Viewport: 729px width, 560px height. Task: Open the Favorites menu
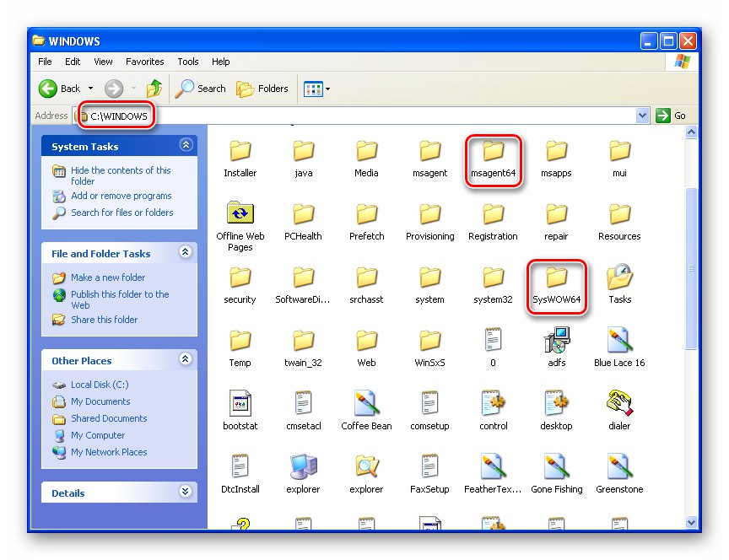(144, 62)
